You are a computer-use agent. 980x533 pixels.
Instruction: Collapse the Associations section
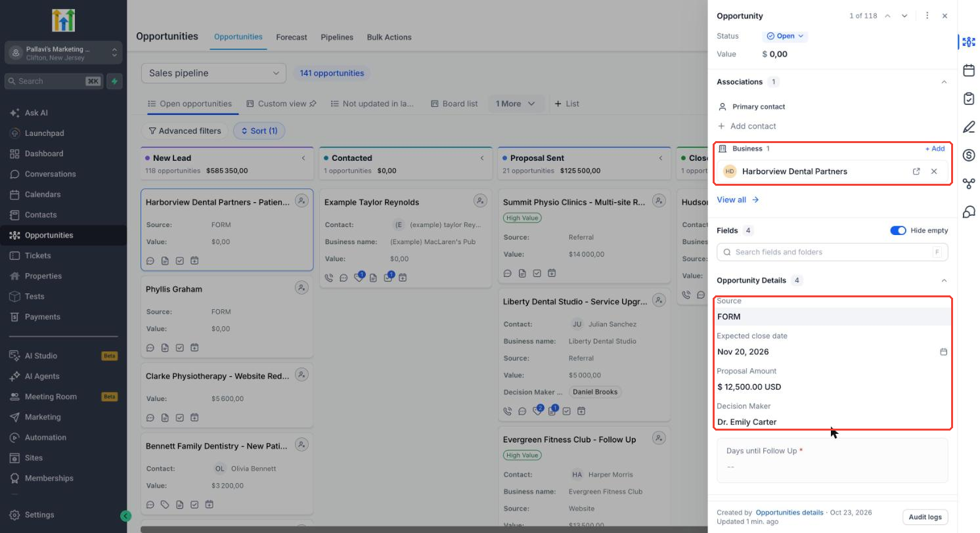944,82
